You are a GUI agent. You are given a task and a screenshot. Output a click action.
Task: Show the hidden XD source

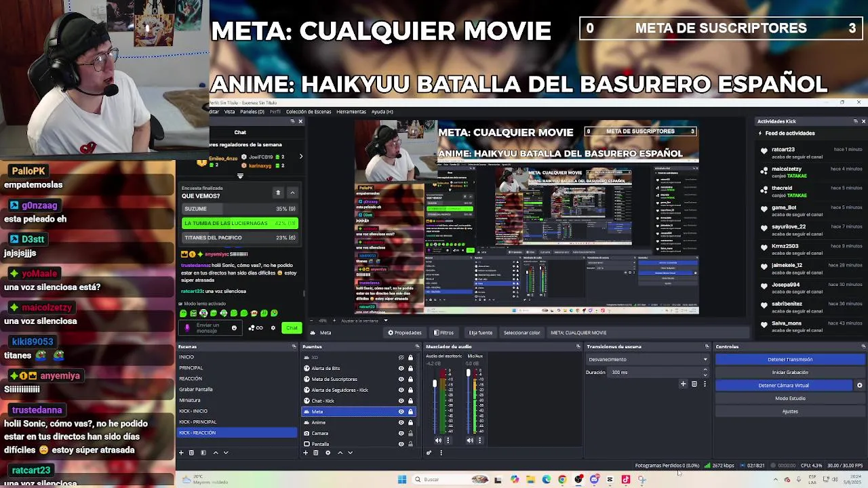pos(401,357)
